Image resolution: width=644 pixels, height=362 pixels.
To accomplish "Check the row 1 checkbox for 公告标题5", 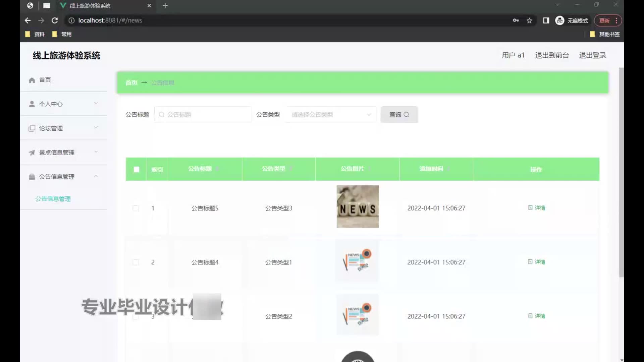I will 136,208.
